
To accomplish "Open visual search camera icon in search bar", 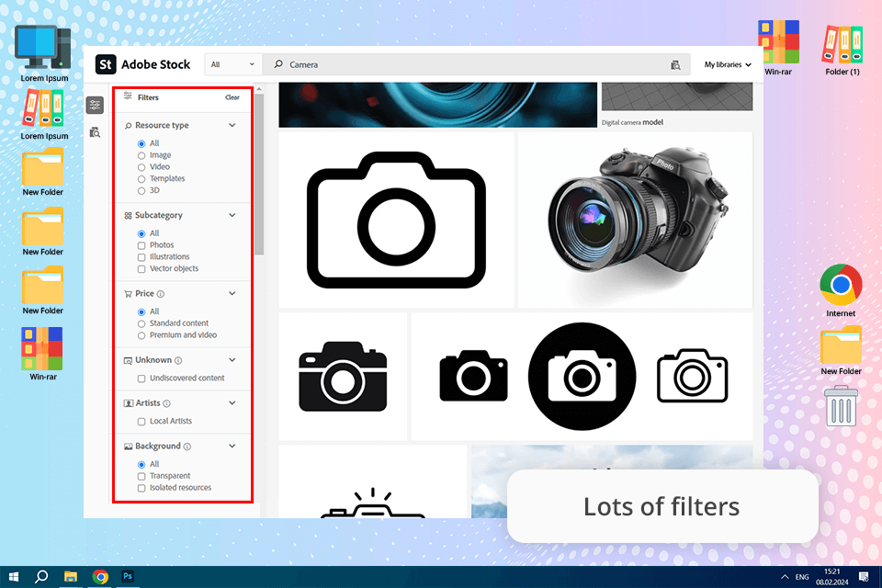I will [x=675, y=65].
